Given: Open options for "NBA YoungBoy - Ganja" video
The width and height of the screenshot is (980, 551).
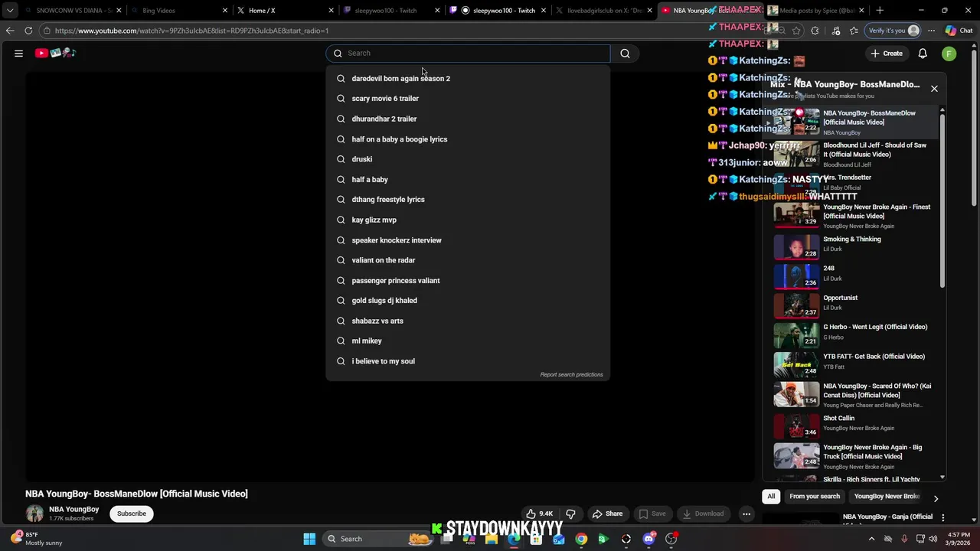Looking at the screenshot, I should click(x=942, y=518).
